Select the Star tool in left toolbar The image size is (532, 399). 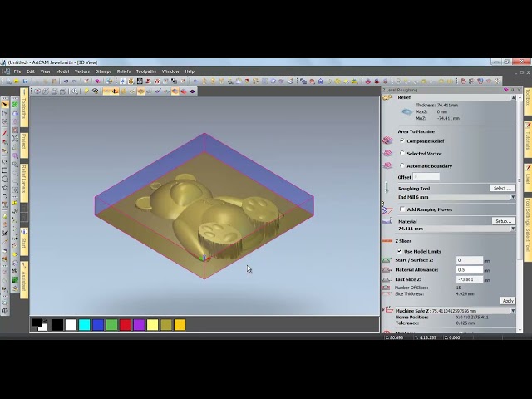(5, 187)
